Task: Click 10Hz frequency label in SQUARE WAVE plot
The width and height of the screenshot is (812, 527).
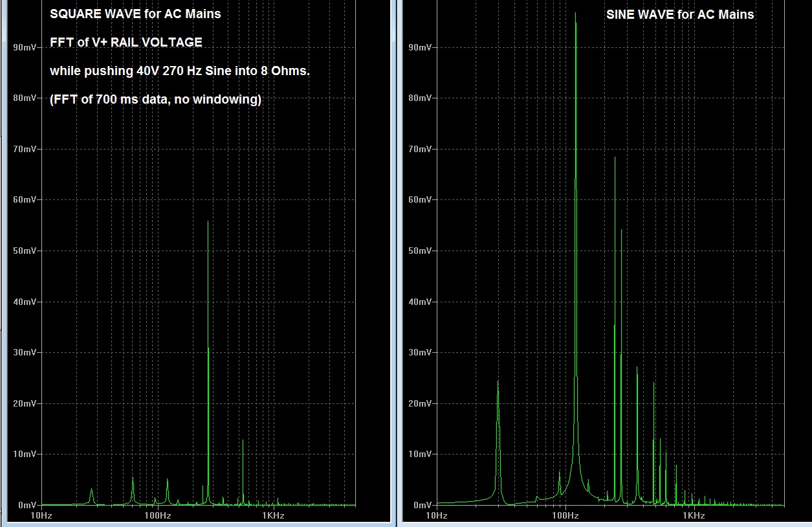Action: pos(41,516)
